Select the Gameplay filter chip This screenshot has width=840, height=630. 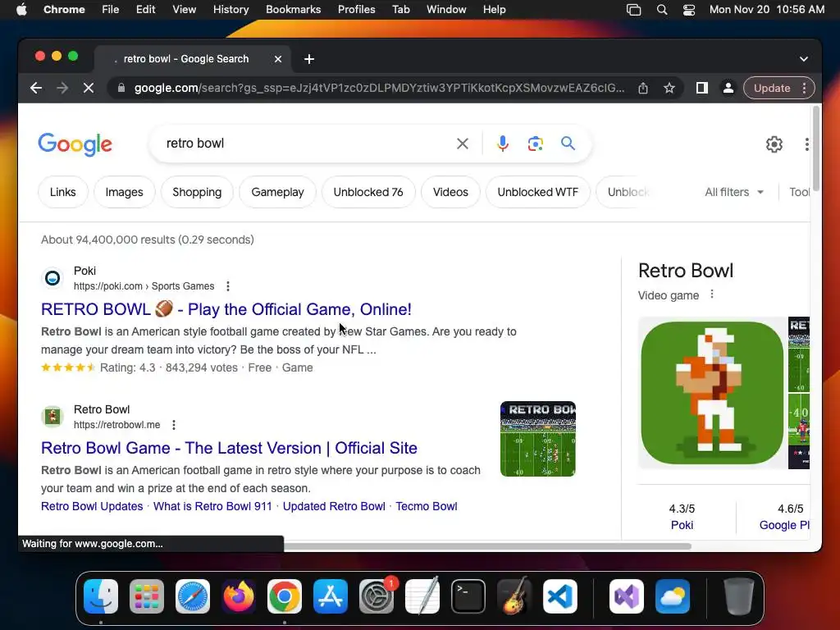tap(277, 192)
